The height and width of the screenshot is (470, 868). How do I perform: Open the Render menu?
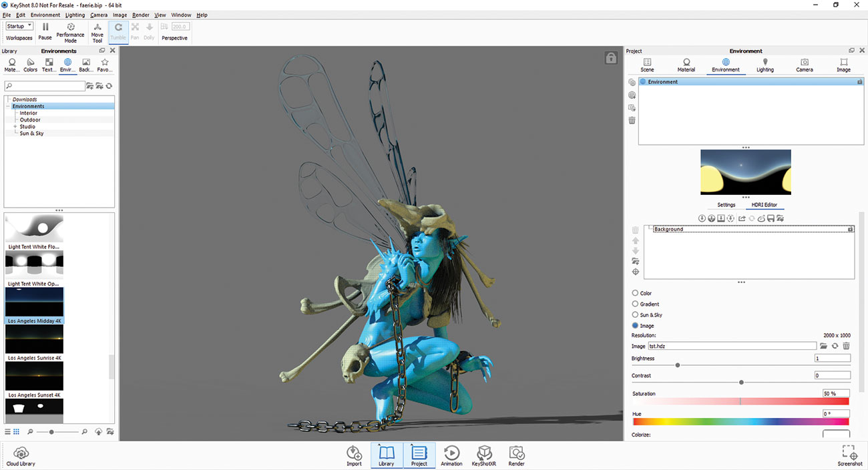(141, 15)
